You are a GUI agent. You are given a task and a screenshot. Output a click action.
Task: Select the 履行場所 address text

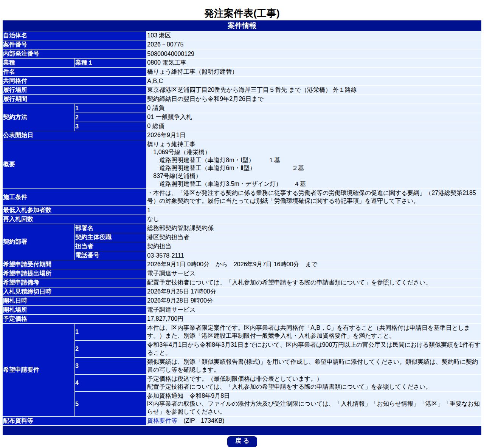click(x=252, y=90)
